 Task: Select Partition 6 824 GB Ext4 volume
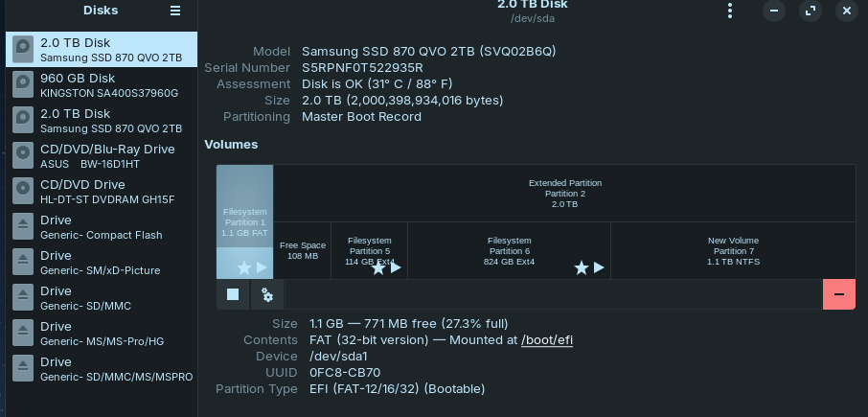509,250
